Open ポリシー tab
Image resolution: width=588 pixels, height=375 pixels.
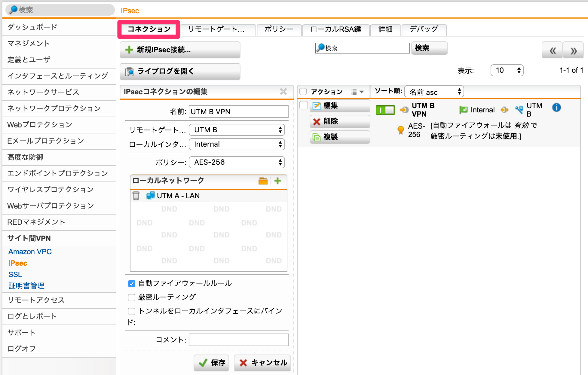(x=279, y=29)
